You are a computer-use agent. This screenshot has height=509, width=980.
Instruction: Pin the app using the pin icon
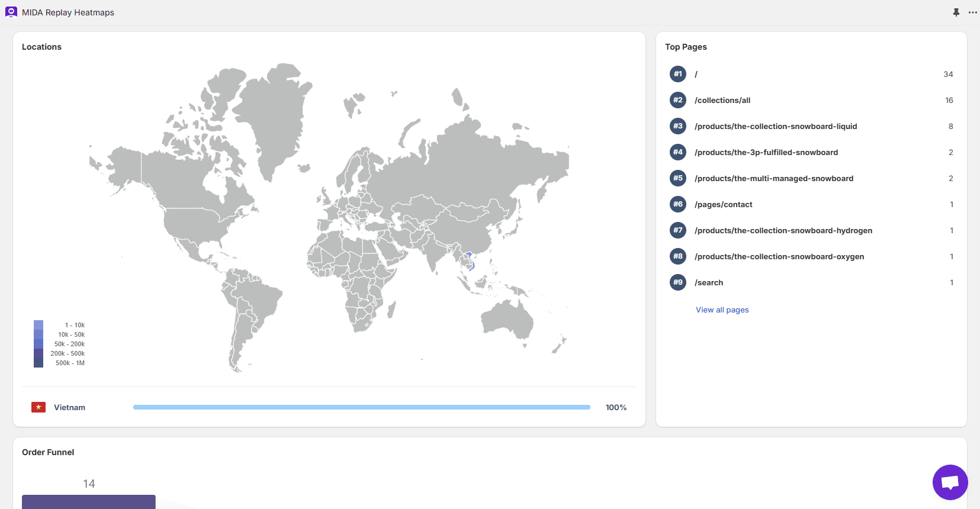pos(956,12)
